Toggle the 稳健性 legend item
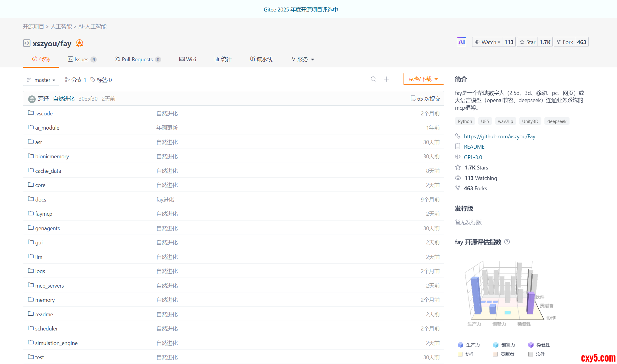Image resolution: width=617 pixels, height=364 pixels. [x=539, y=345]
